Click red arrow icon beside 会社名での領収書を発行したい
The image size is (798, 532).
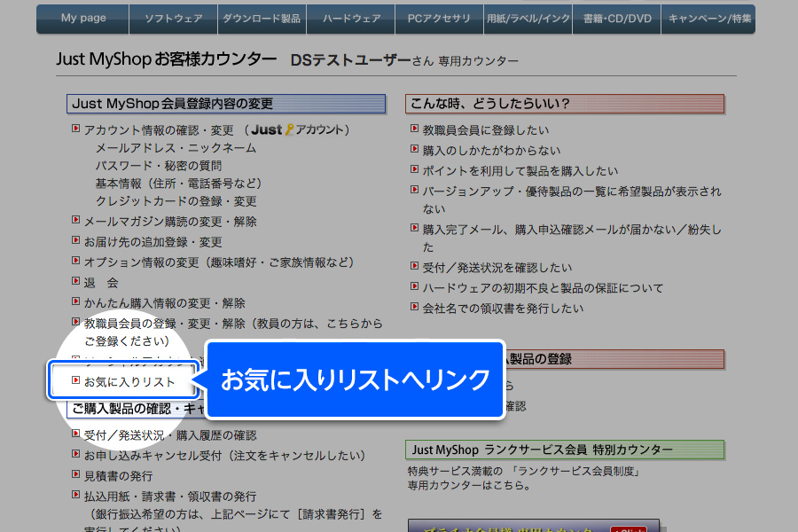[x=414, y=307]
